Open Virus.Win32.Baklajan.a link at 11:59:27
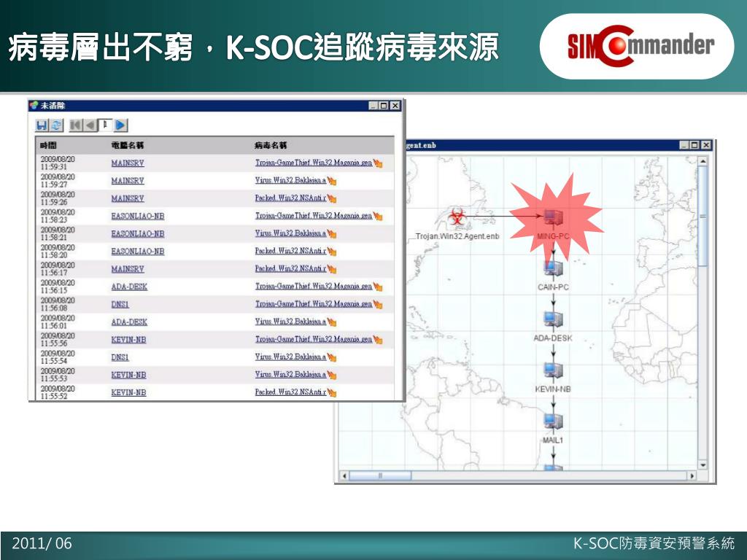 tap(290, 181)
